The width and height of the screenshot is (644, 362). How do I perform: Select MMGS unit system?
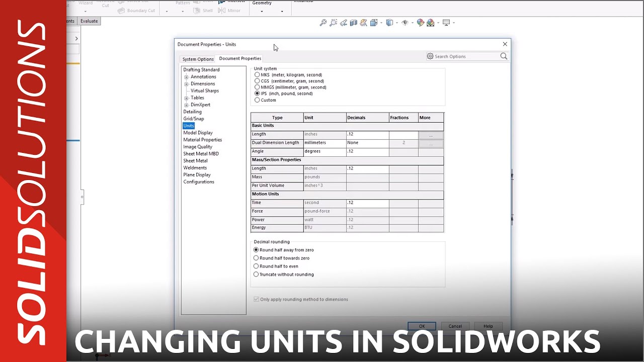pos(257,87)
